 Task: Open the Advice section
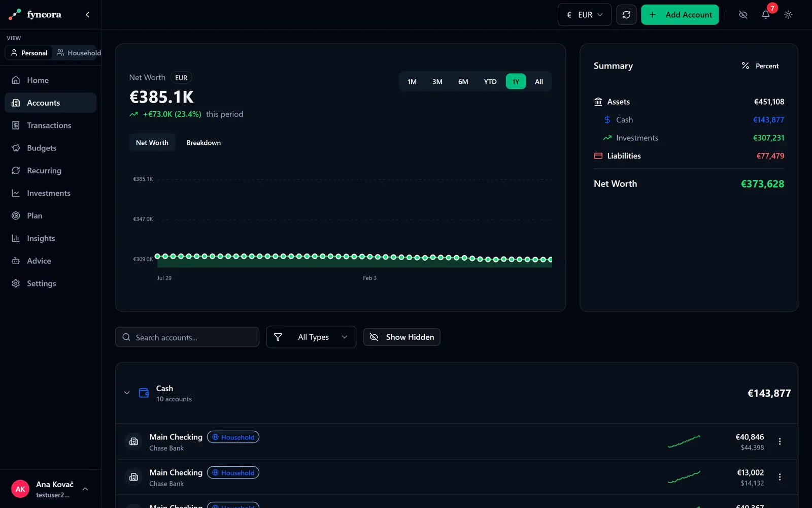(50, 261)
